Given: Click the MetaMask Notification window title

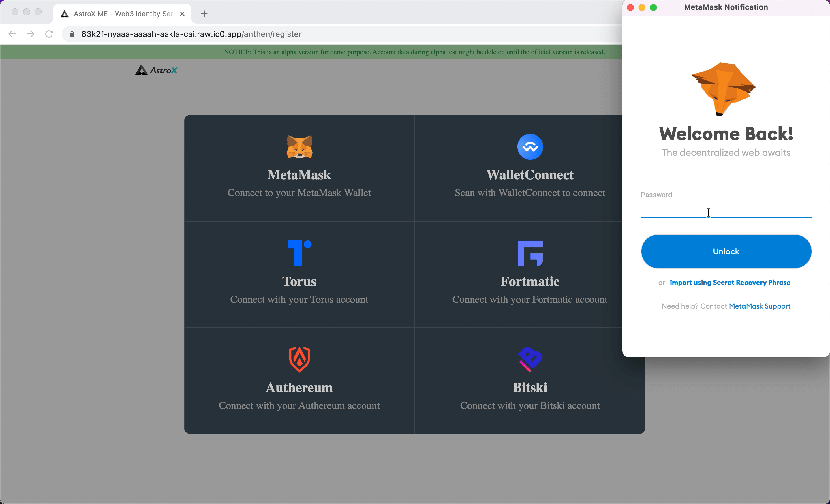Looking at the screenshot, I should point(726,7).
